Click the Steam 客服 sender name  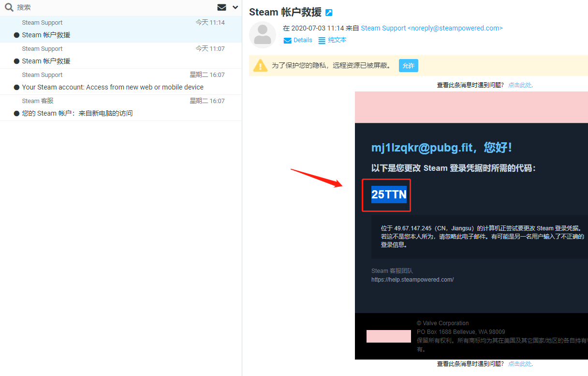pyautogui.click(x=38, y=101)
